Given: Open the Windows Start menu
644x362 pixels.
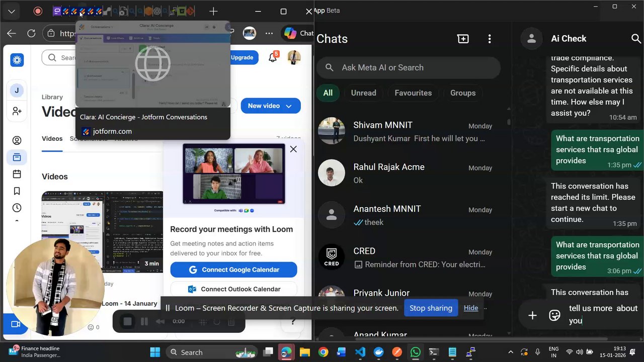Looking at the screenshot, I should pyautogui.click(x=155, y=352).
